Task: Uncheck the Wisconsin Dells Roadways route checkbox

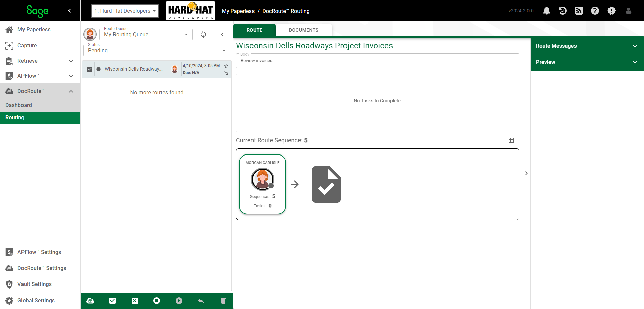Action: tap(90, 69)
